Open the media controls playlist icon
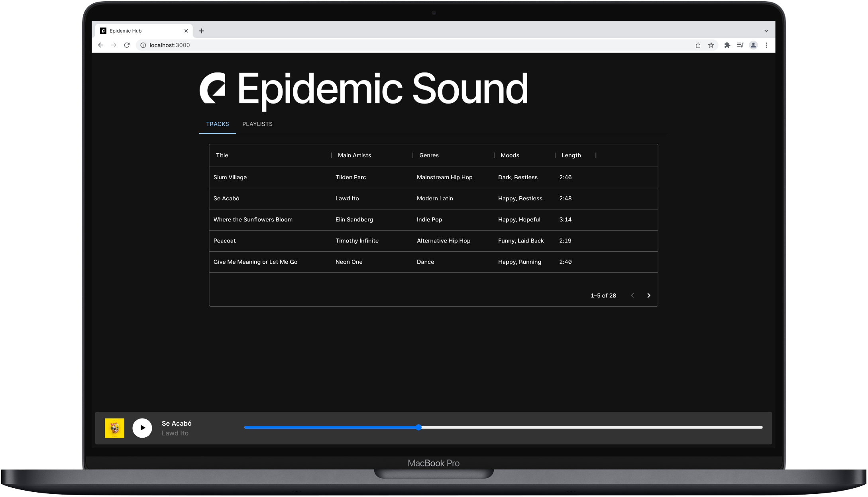 point(740,45)
